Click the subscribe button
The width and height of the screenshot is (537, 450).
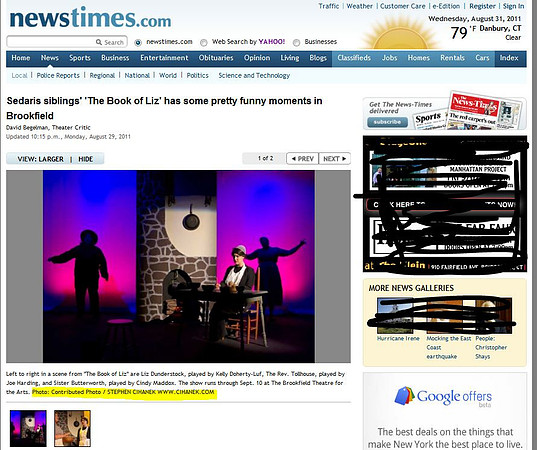387,122
